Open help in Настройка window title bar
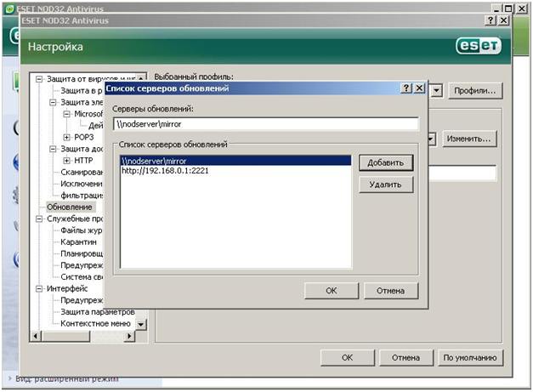The width and height of the screenshot is (533, 392). click(490, 20)
